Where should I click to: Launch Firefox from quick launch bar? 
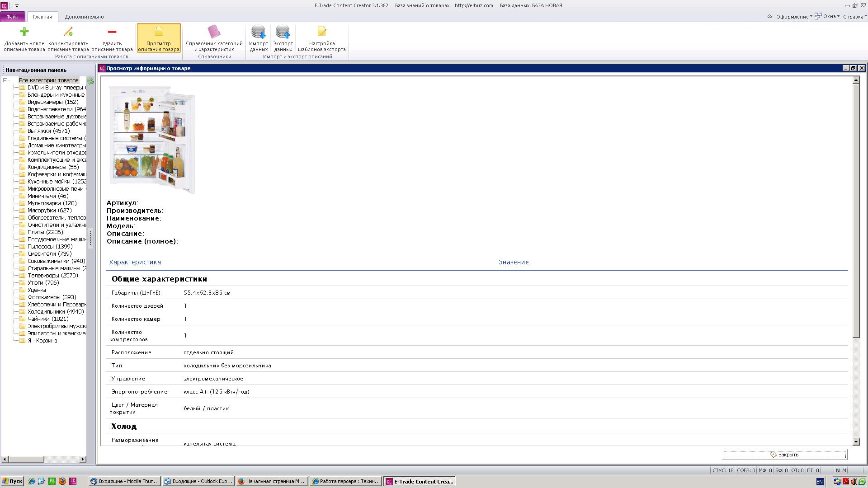(62, 481)
